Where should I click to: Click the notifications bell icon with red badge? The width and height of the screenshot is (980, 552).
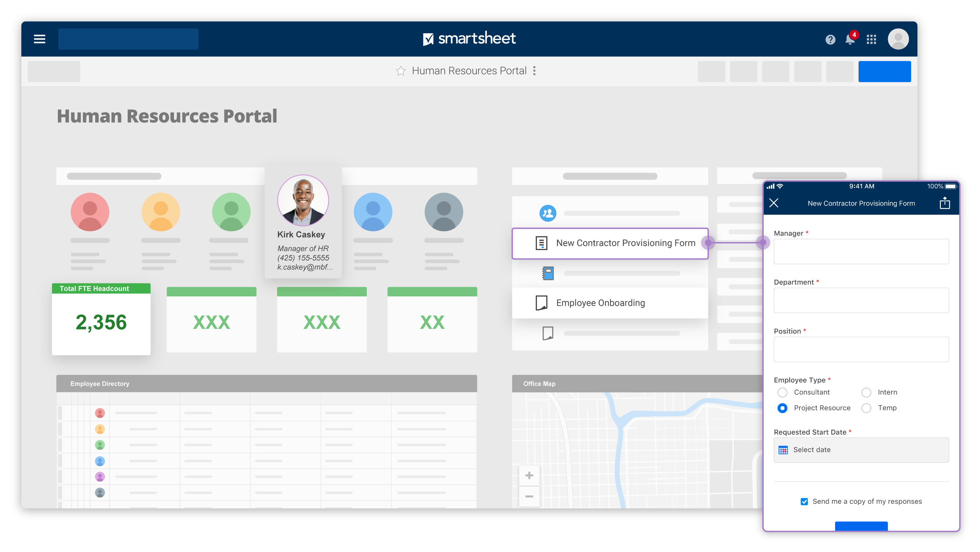pyautogui.click(x=850, y=39)
